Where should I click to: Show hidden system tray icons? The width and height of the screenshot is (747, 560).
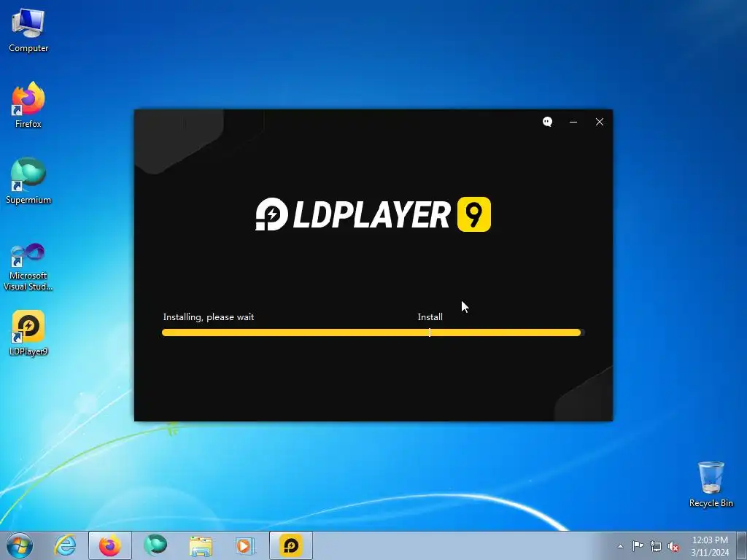pos(620,546)
